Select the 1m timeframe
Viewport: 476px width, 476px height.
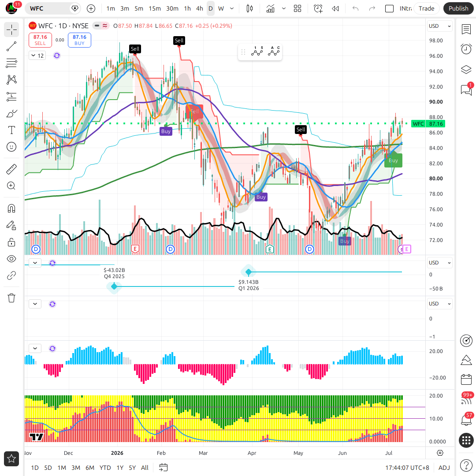[111, 8]
